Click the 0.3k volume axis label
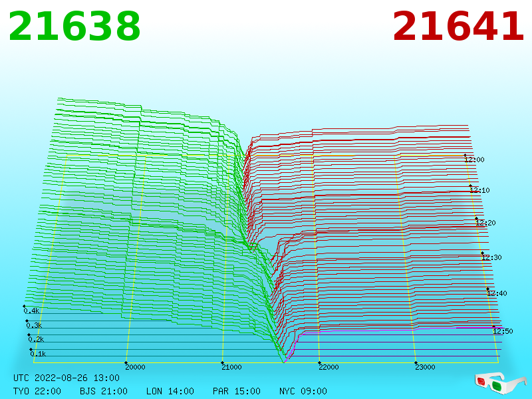This screenshot has width=532, height=399. tap(34, 325)
